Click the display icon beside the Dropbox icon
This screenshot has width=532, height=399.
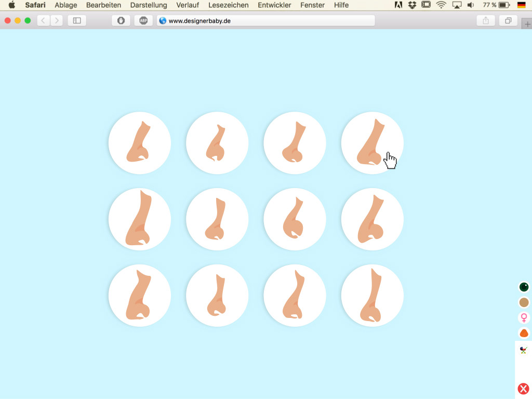point(426,5)
